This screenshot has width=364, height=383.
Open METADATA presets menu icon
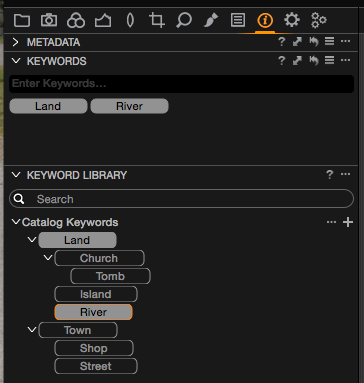point(329,41)
